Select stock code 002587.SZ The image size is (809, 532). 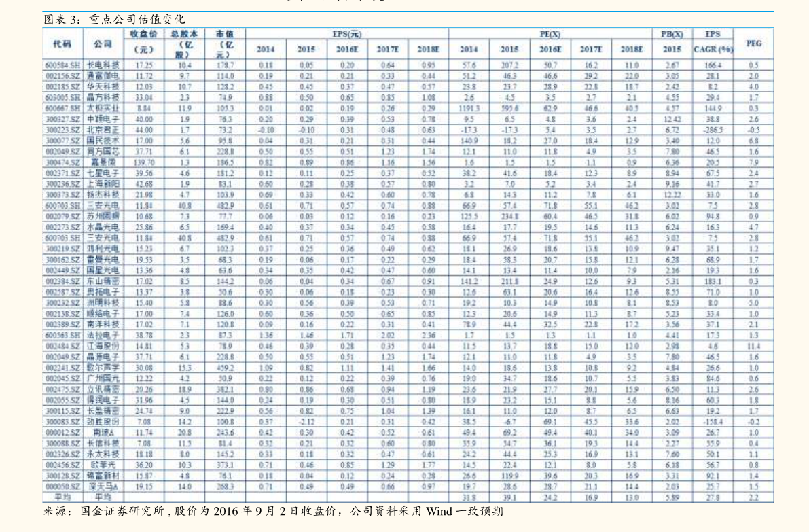tap(62, 292)
